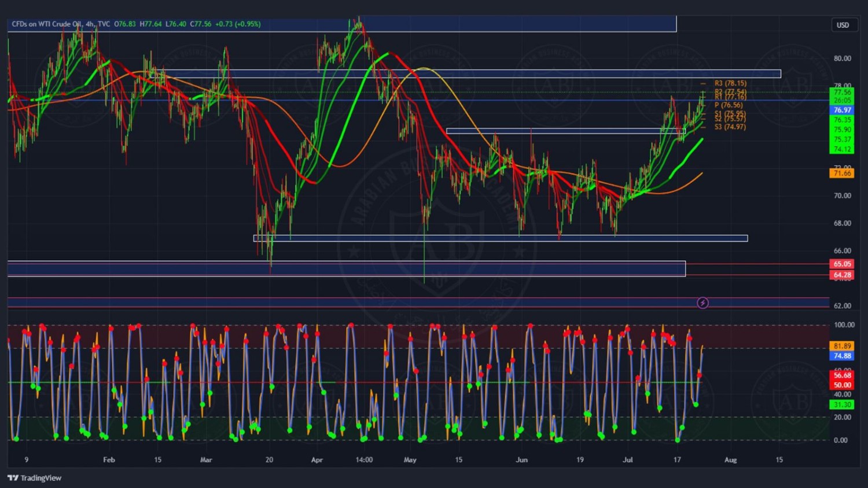Click the Jul label on time axis

627,460
